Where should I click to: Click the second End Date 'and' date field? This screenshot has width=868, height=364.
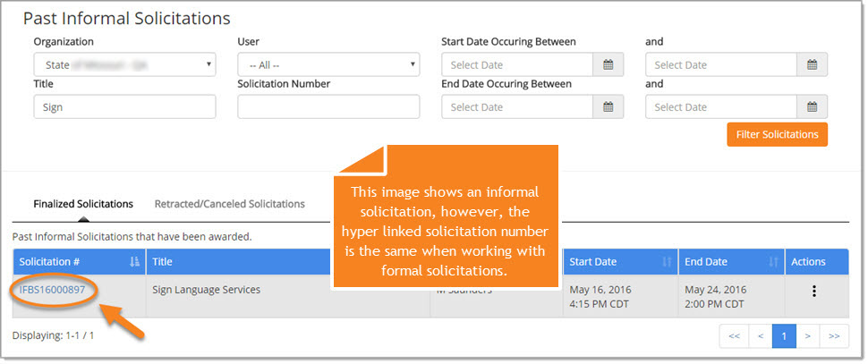tap(721, 106)
